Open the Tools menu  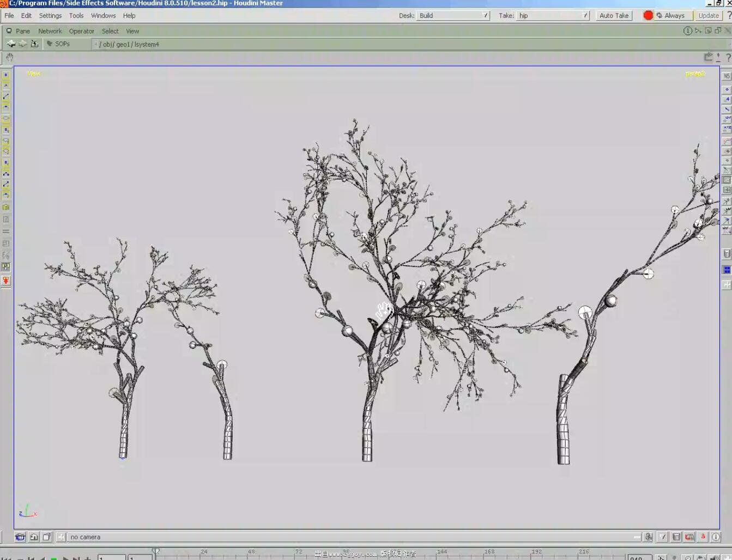tap(76, 15)
